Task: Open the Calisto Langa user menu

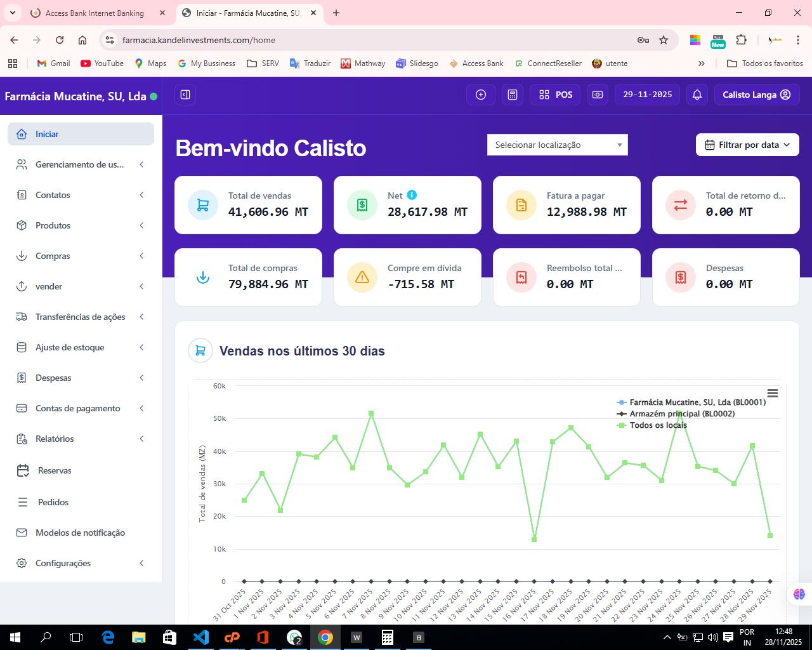Action: coord(756,95)
